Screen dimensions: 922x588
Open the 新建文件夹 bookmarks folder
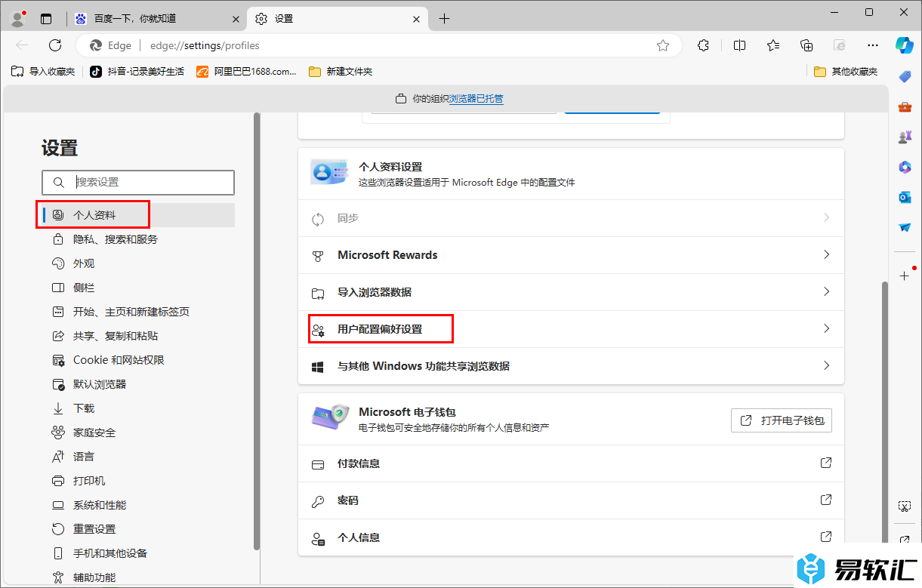pyautogui.click(x=341, y=72)
